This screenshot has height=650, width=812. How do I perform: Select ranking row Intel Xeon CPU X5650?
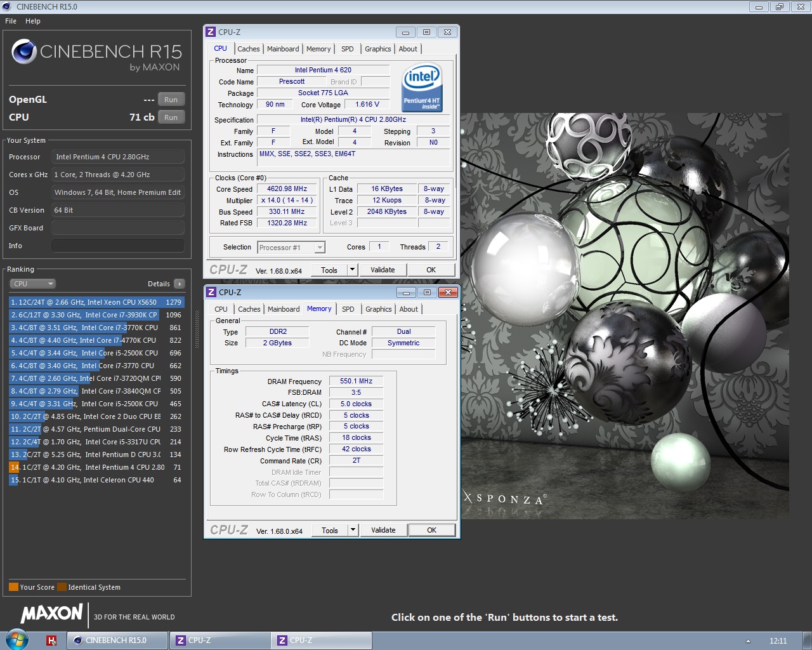point(96,302)
